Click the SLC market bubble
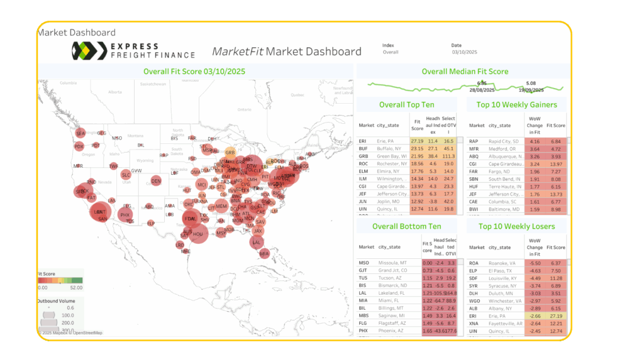 [126, 175]
